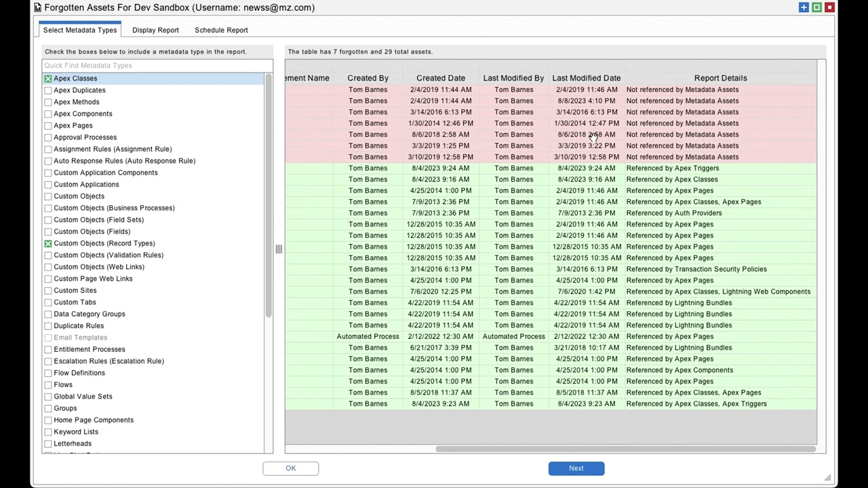
Task: Select row 'Referenced by Auth Providers'
Action: 551,213
